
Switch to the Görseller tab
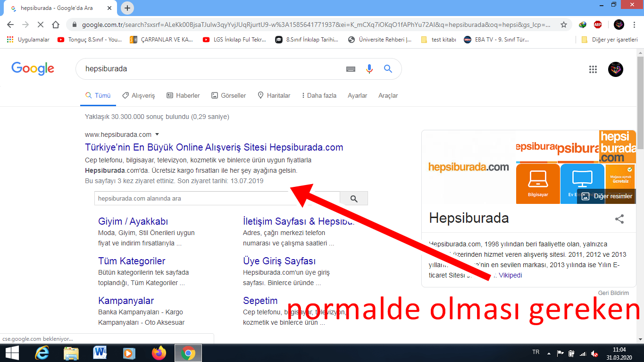228,95
